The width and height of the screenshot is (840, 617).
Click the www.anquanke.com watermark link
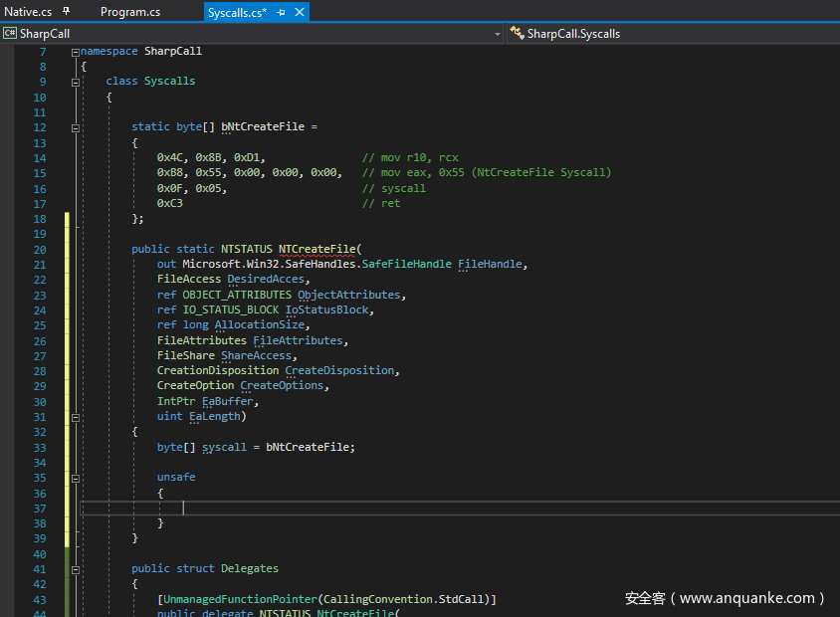tap(746, 598)
